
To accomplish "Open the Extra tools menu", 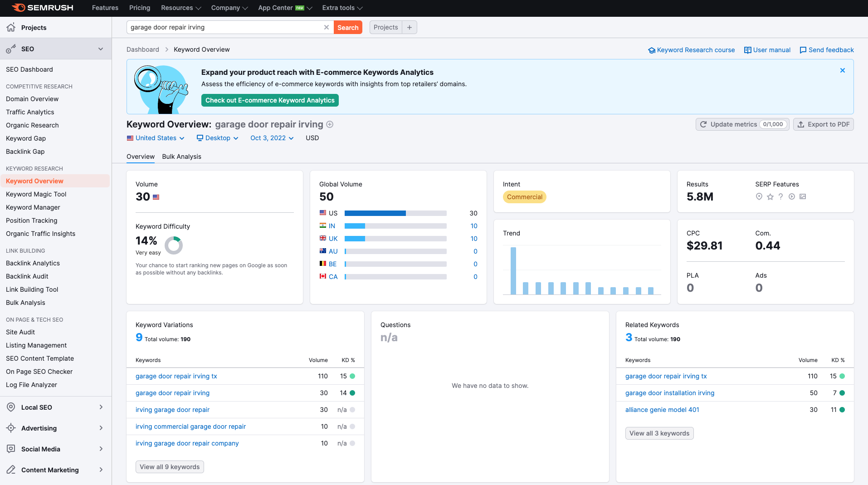I will pyautogui.click(x=342, y=8).
